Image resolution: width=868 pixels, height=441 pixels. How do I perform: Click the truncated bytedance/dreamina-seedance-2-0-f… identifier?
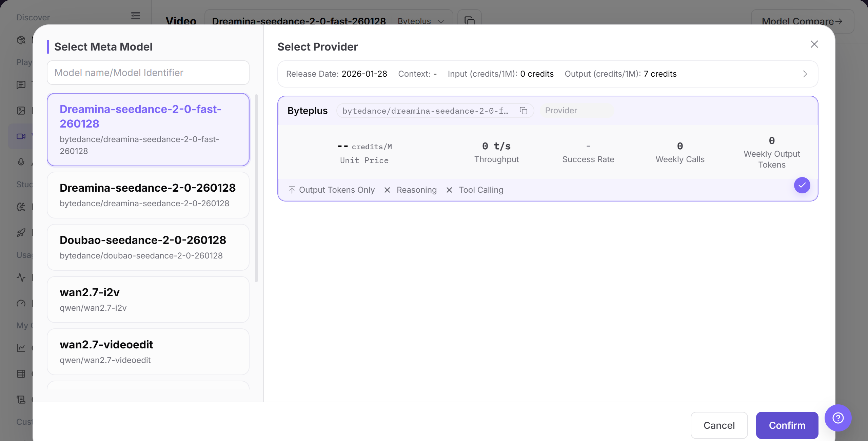coord(425,111)
